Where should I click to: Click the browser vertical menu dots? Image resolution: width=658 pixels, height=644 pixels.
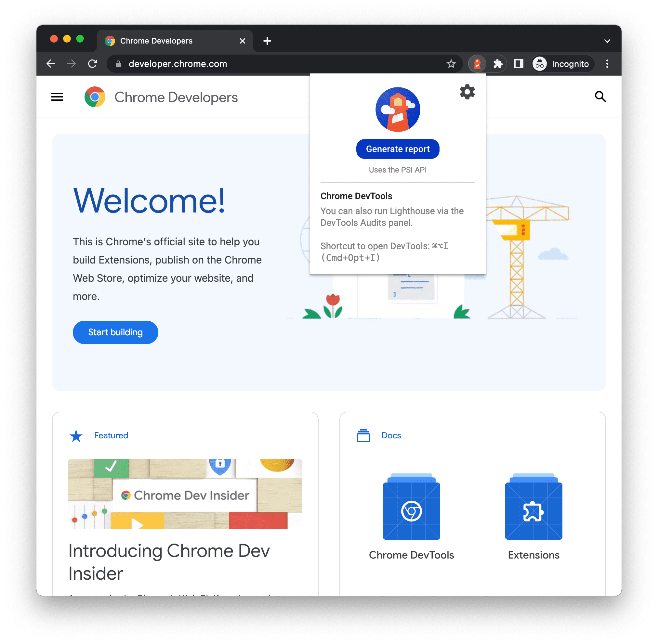coord(607,64)
